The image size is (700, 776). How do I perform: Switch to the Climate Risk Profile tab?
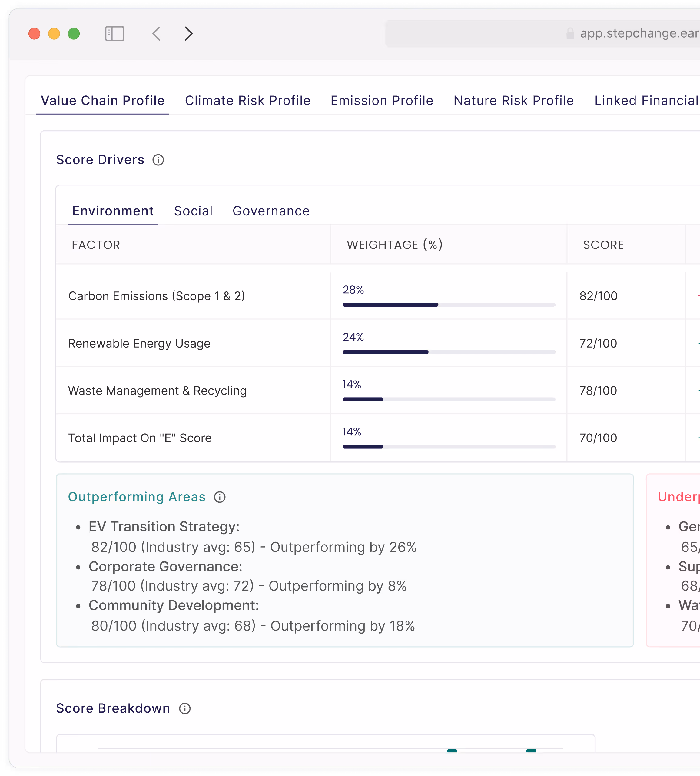click(248, 100)
